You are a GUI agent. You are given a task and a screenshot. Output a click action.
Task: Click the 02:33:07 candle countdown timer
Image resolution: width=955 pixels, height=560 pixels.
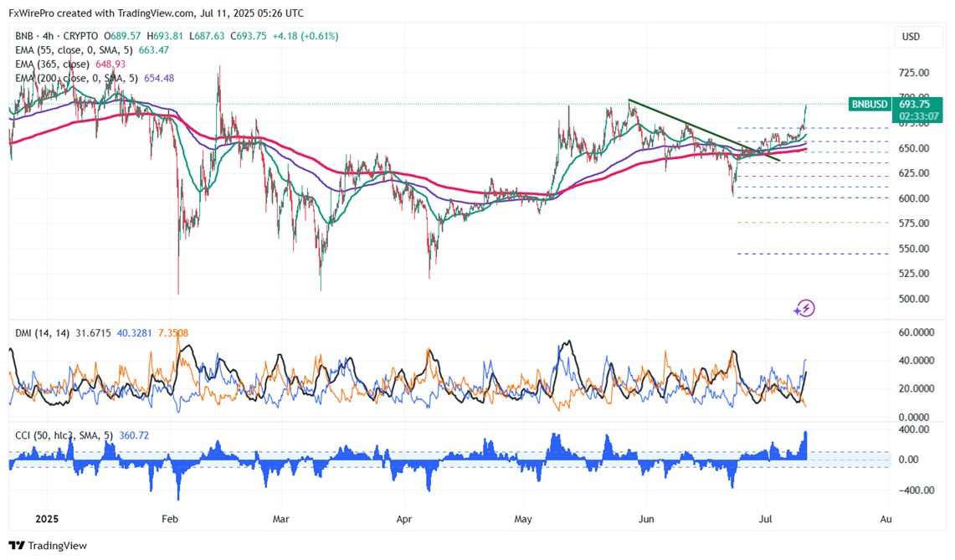click(x=919, y=116)
